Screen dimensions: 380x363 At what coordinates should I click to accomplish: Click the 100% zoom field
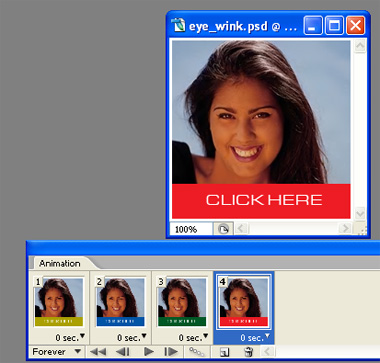click(x=191, y=229)
